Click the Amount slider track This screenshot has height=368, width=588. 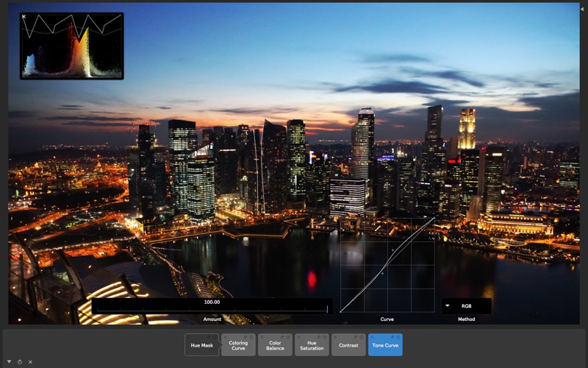point(212,310)
